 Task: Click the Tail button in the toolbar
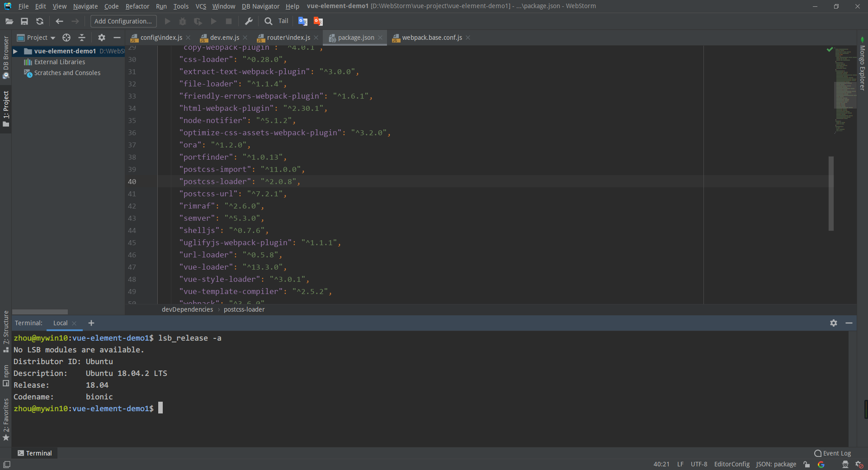tap(283, 21)
